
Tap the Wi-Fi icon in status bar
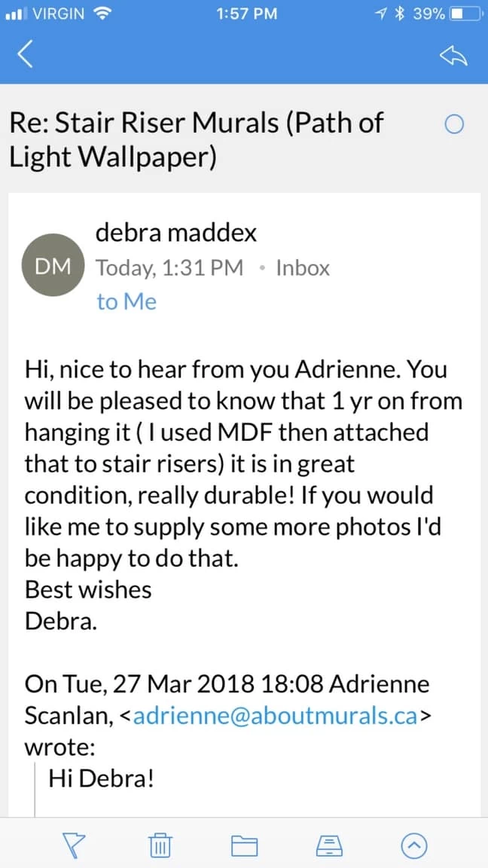pyautogui.click(x=101, y=14)
